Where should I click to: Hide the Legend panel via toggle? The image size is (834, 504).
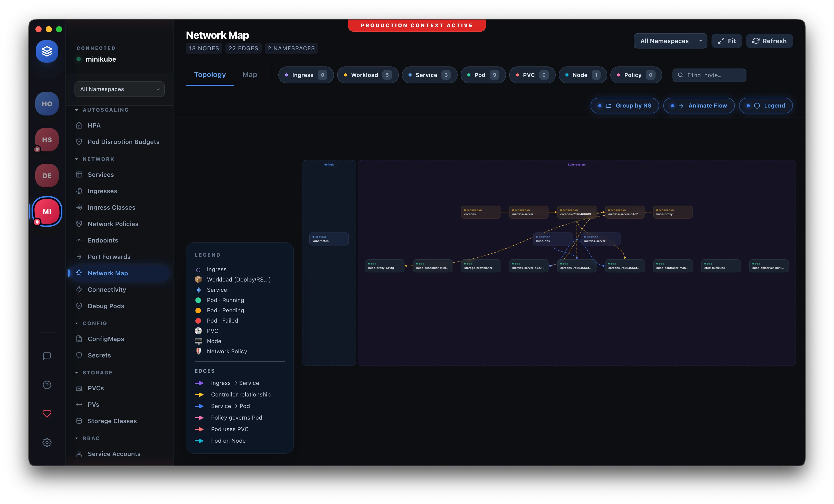[x=766, y=105]
